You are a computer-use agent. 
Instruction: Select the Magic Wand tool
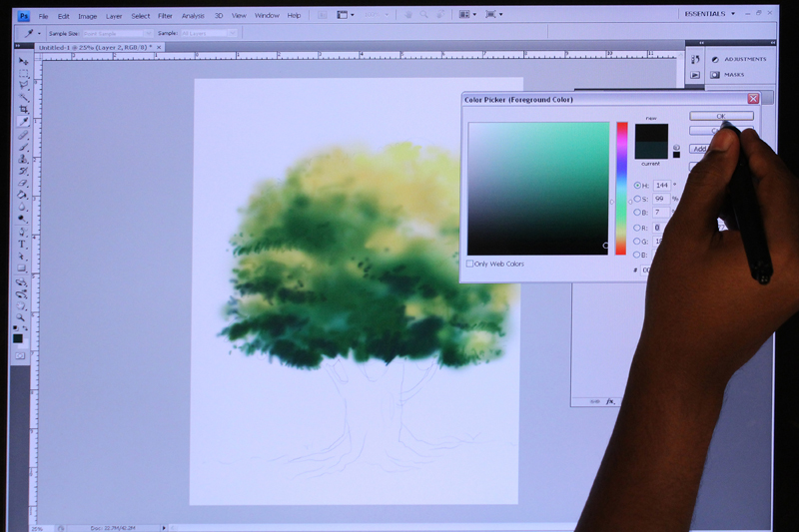pyautogui.click(x=23, y=97)
